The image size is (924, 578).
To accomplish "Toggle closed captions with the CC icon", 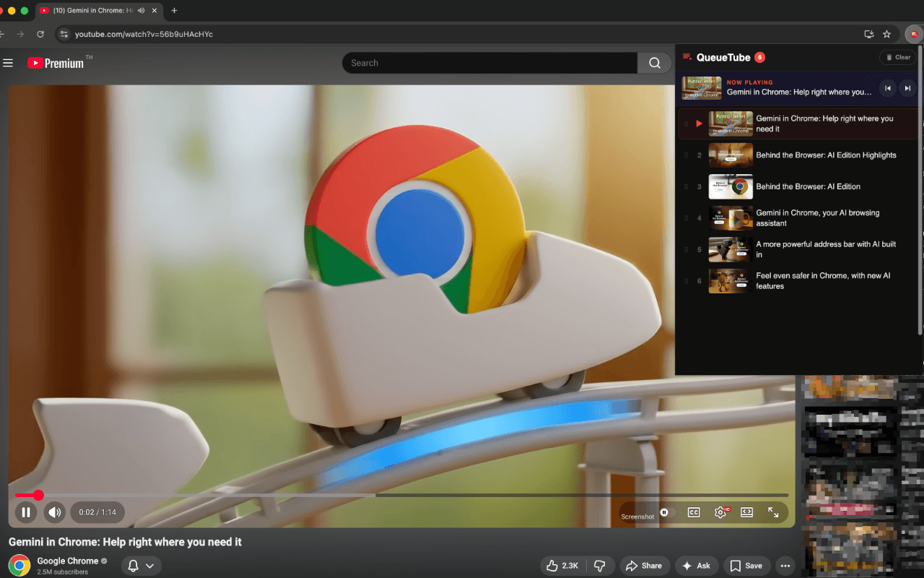I will (694, 512).
